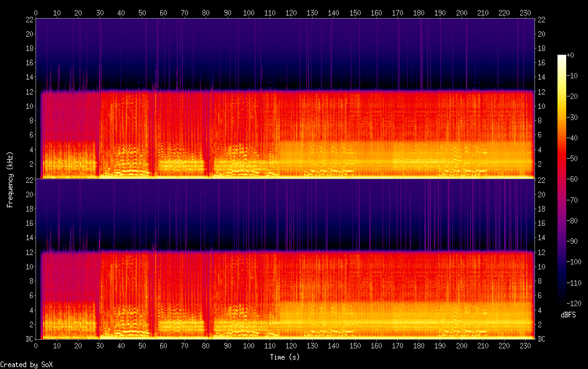This screenshot has height=369, width=588.
Task: Click the 110 tick on the bottom time axis
Action: [270, 345]
